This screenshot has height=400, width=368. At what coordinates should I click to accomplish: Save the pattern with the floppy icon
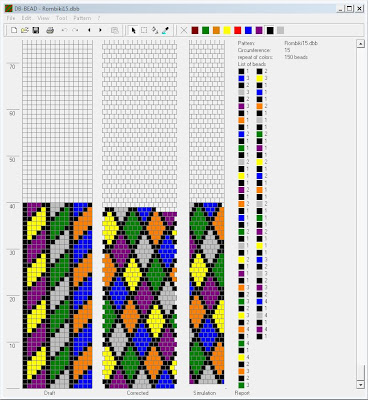point(36,30)
